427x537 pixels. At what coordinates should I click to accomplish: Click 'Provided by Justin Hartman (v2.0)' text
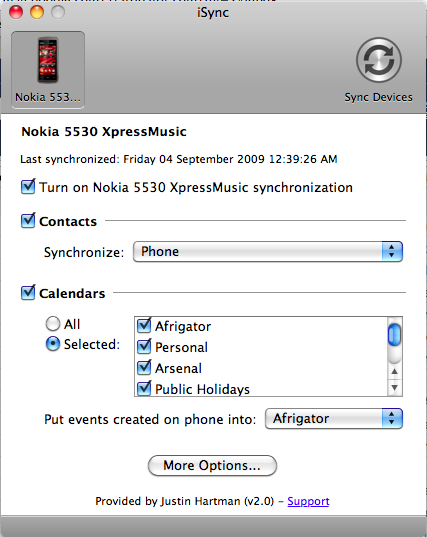click(185, 501)
